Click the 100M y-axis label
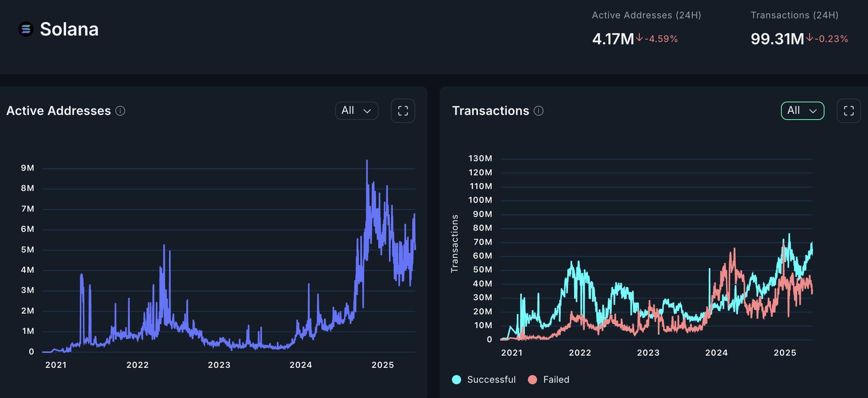This screenshot has width=868, height=398. pyautogui.click(x=480, y=200)
